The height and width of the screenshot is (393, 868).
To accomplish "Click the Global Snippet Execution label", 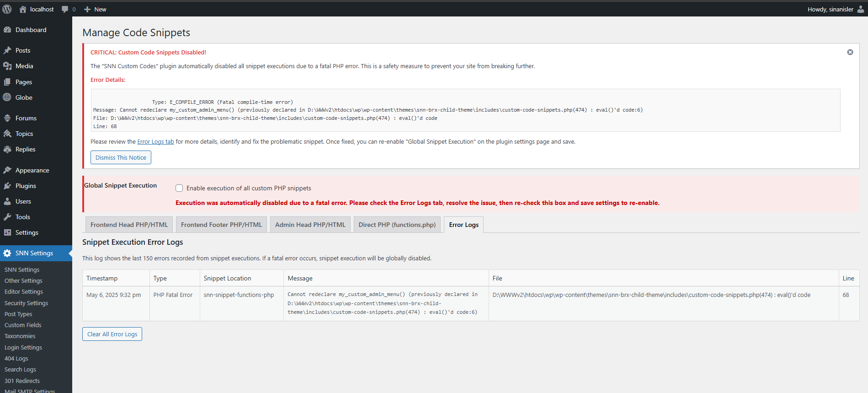I will [x=120, y=185].
